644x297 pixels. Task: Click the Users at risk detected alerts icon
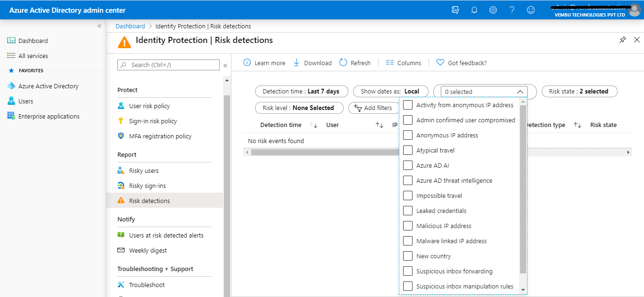click(x=121, y=235)
